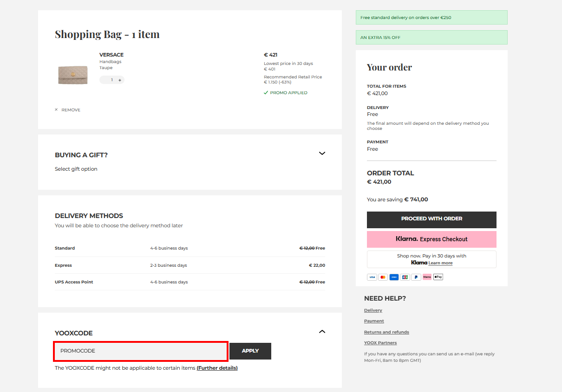Viewport: 562px width, 392px height.
Task: Click the quantity value 1
Action: pyautogui.click(x=112, y=80)
